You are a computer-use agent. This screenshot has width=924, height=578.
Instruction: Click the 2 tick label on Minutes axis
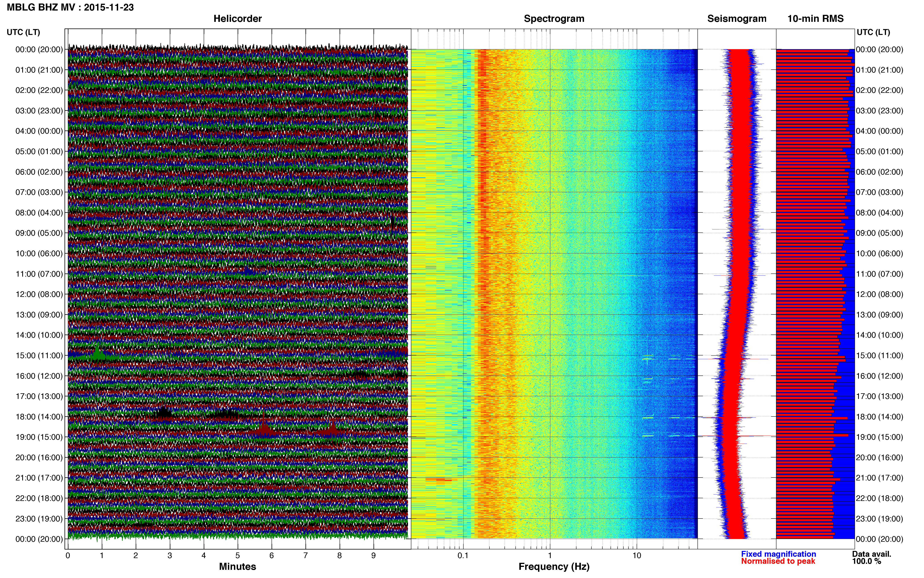136,555
